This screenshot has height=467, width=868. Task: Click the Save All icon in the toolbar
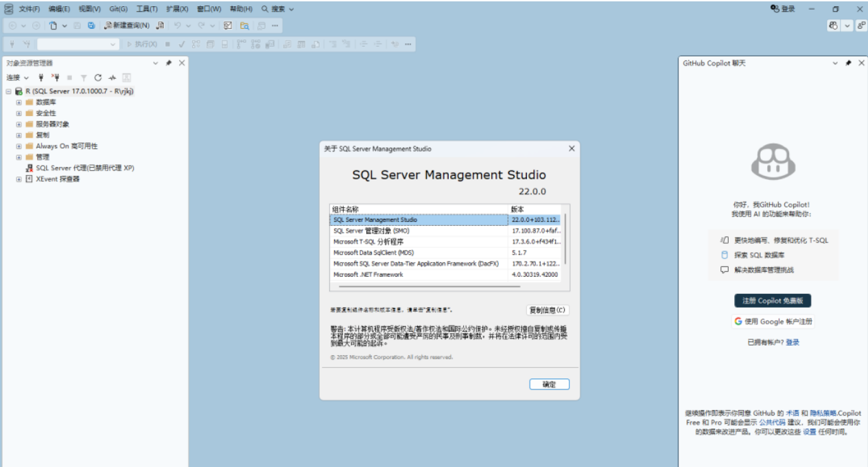click(91, 25)
